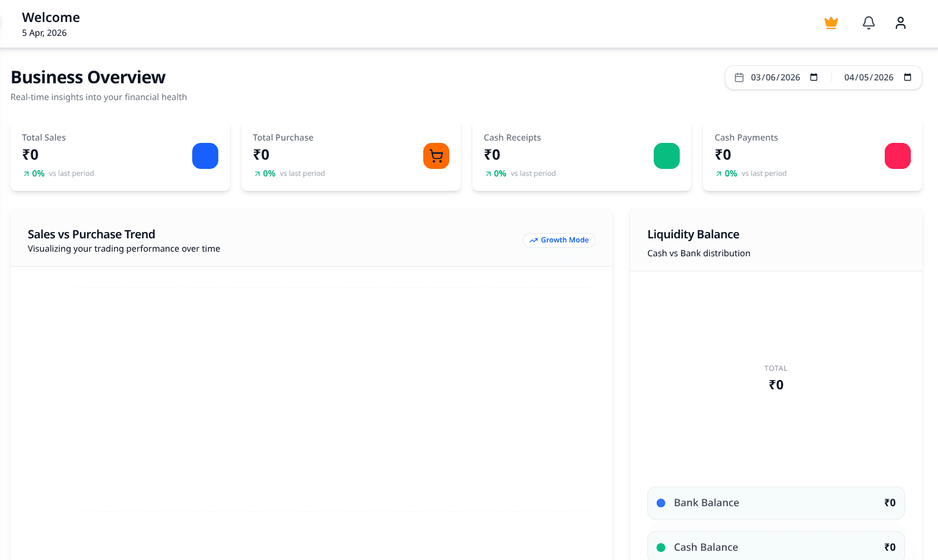Image resolution: width=938 pixels, height=560 pixels.
Task: Click the blue Total Sales icon
Action: coord(205,156)
